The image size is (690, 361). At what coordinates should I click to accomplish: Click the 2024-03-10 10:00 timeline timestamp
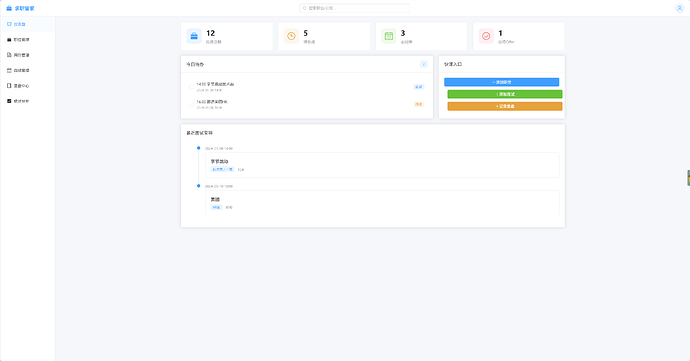[219, 186]
